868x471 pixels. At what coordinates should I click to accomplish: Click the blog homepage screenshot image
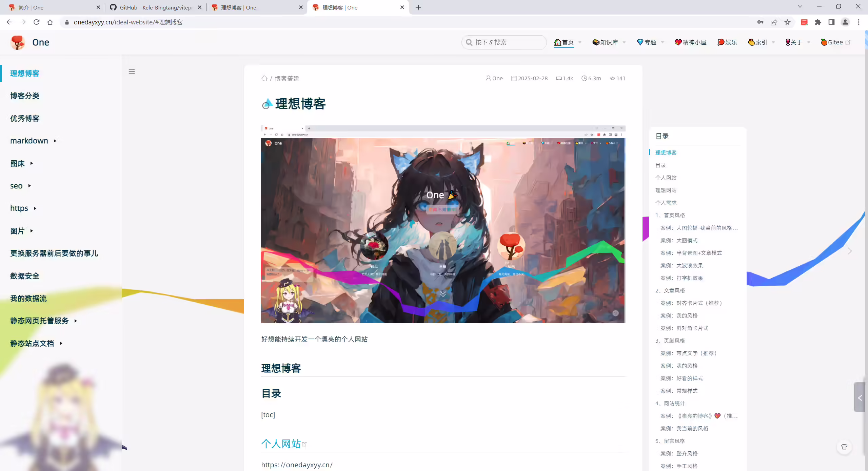point(443,224)
